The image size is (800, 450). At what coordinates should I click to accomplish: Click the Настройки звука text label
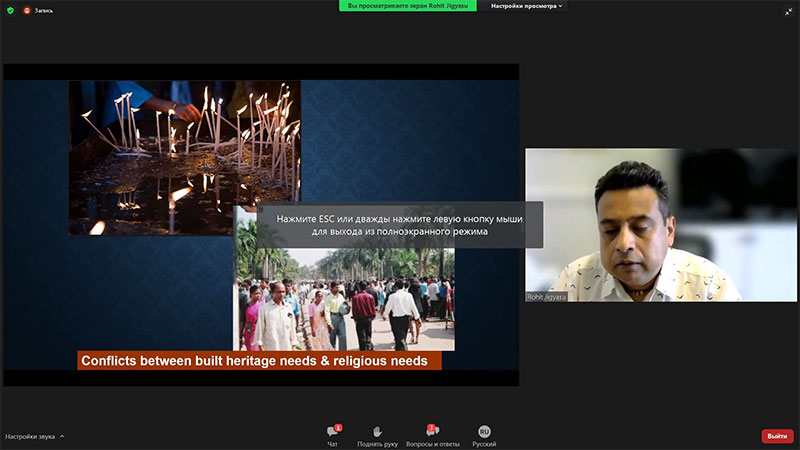(x=30, y=437)
